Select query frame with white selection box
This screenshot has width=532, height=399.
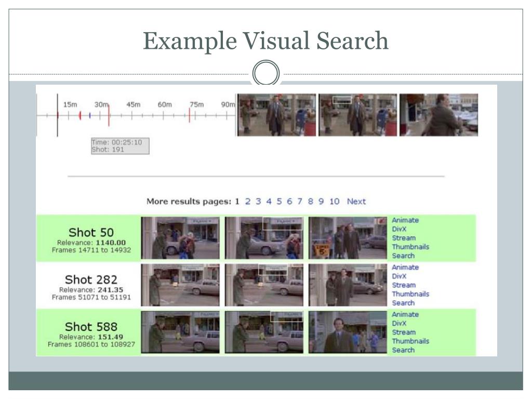coord(357,115)
